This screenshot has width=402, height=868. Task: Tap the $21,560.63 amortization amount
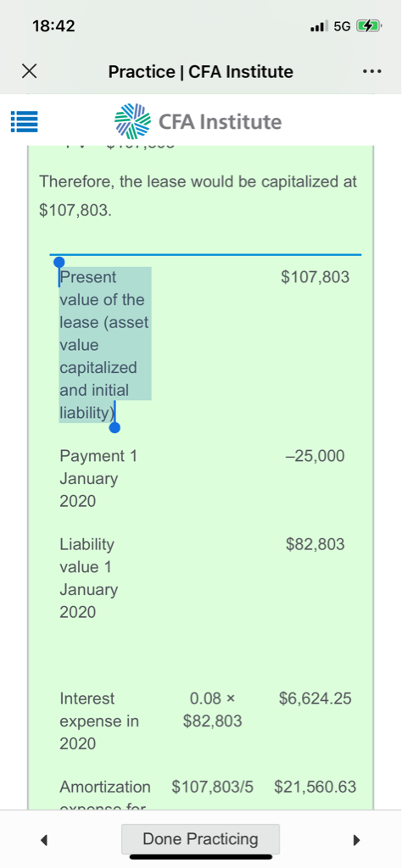[315, 787]
